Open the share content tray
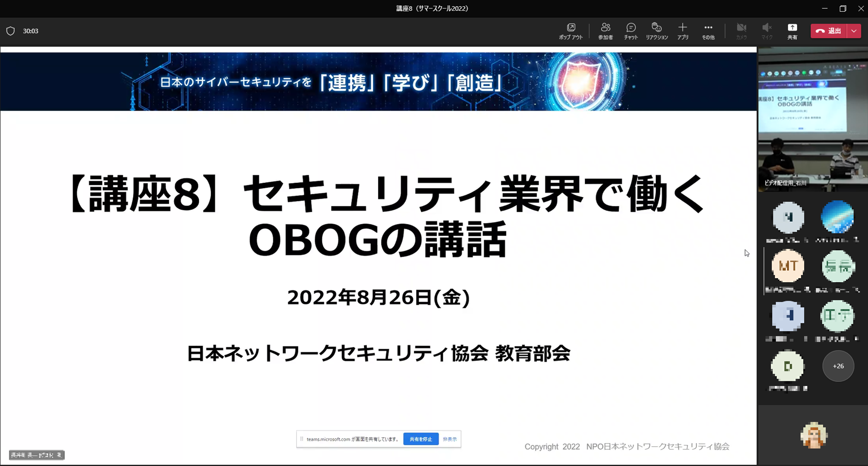This screenshot has width=868, height=466. [x=792, y=31]
